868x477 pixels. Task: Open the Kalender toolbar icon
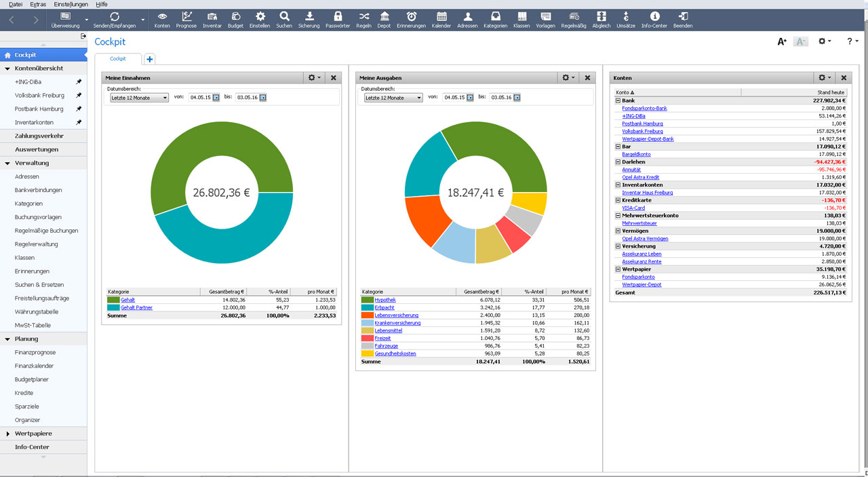click(x=441, y=19)
